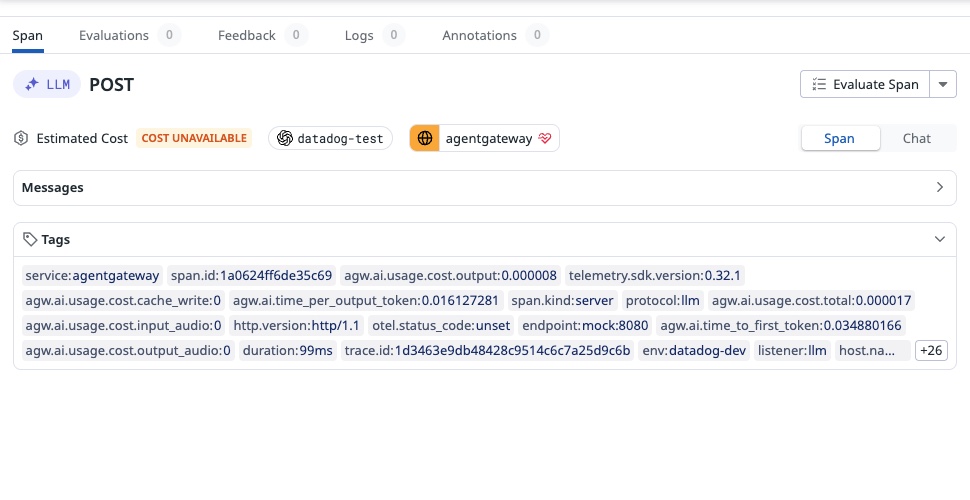
Task: Click the truncated host.na... tag
Action: pos(873,350)
